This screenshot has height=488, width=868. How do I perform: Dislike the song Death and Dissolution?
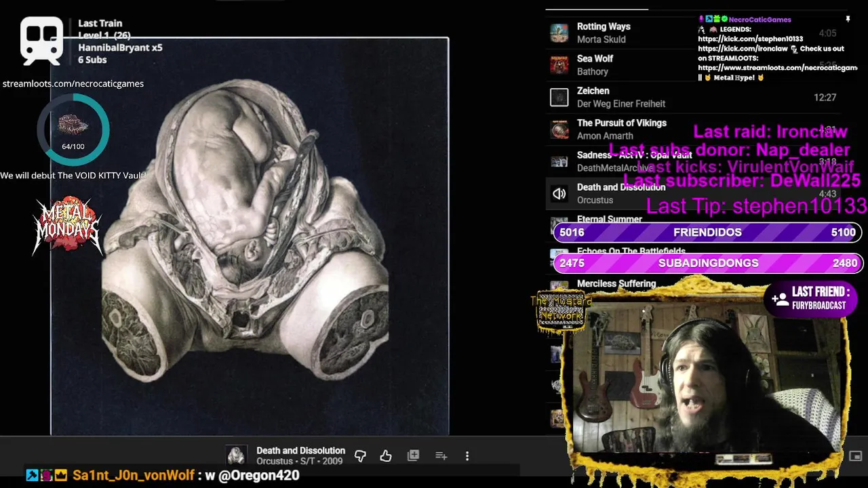[360, 456]
